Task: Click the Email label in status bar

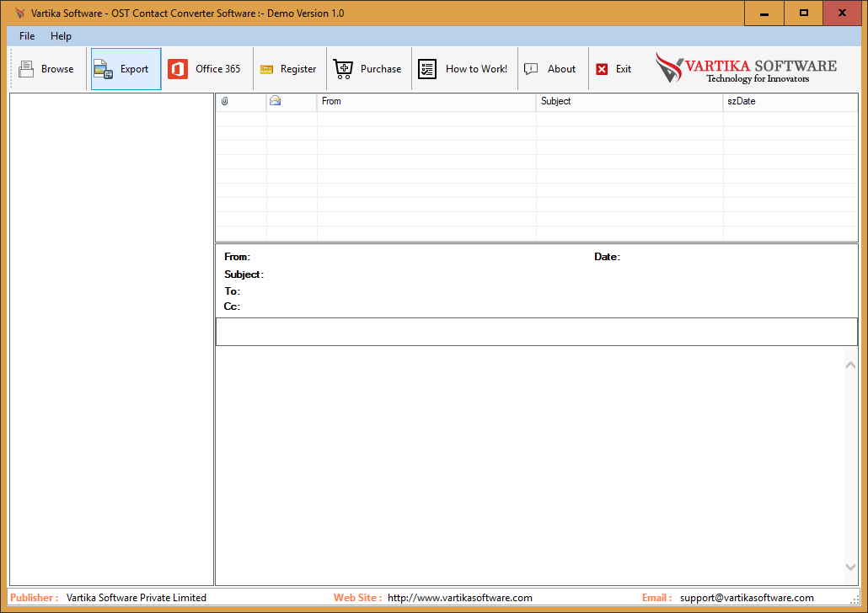Action: click(x=657, y=598)
